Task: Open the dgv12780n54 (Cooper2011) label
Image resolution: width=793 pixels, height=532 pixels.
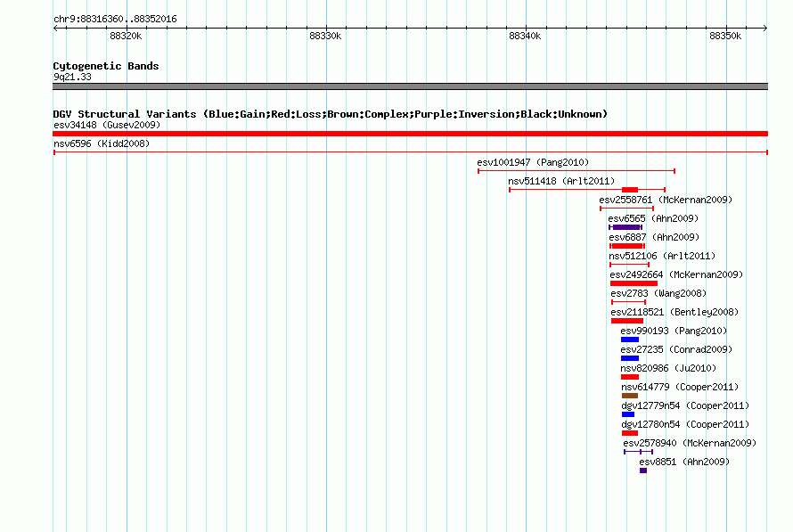Action: coord(685,424)
